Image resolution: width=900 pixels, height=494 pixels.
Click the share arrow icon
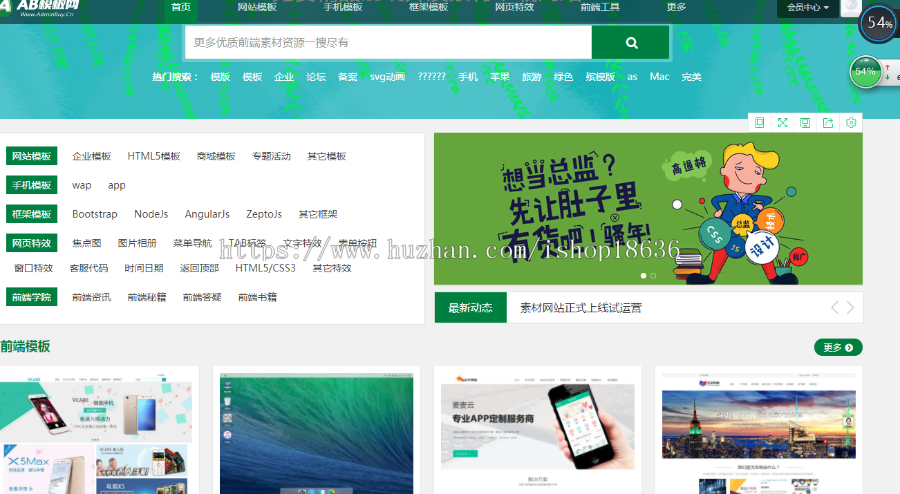pyautogui.click(x=828, y=123)
